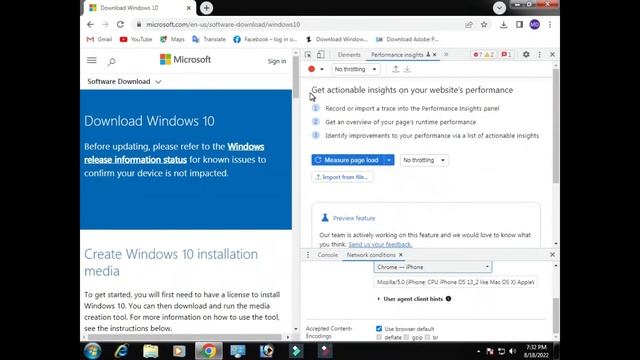
Task: Open the Microsoft hamburger menu
Action: pyautogui.click(x=92, y=60)
